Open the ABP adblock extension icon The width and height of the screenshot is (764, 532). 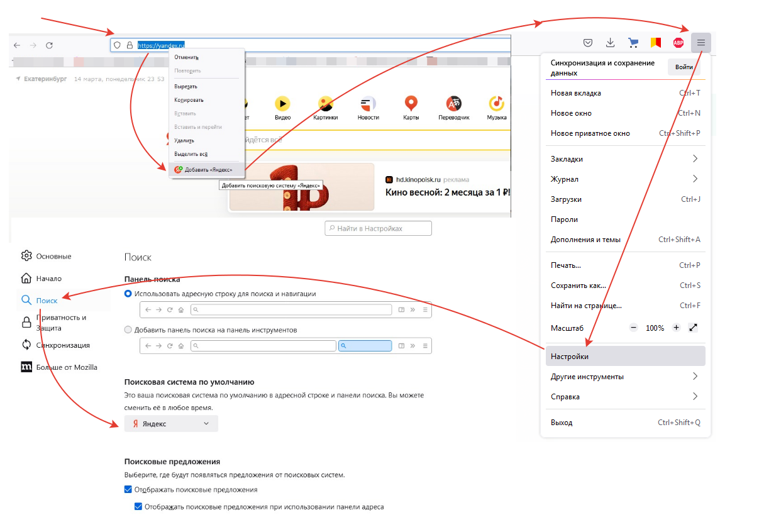[678, 43]
